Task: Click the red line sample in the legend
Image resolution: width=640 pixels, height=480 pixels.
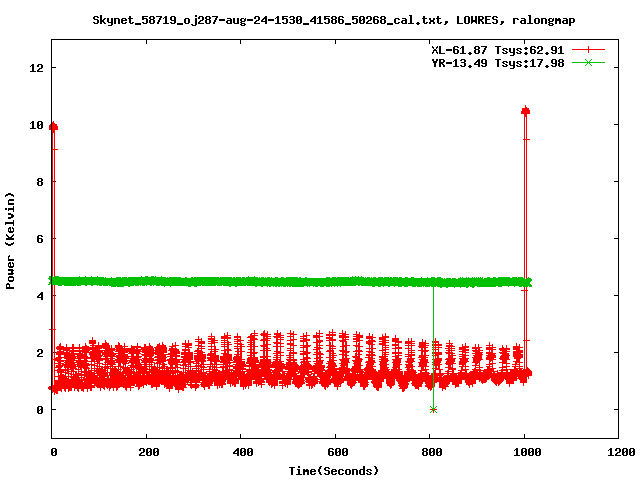Action: (588, 50)
